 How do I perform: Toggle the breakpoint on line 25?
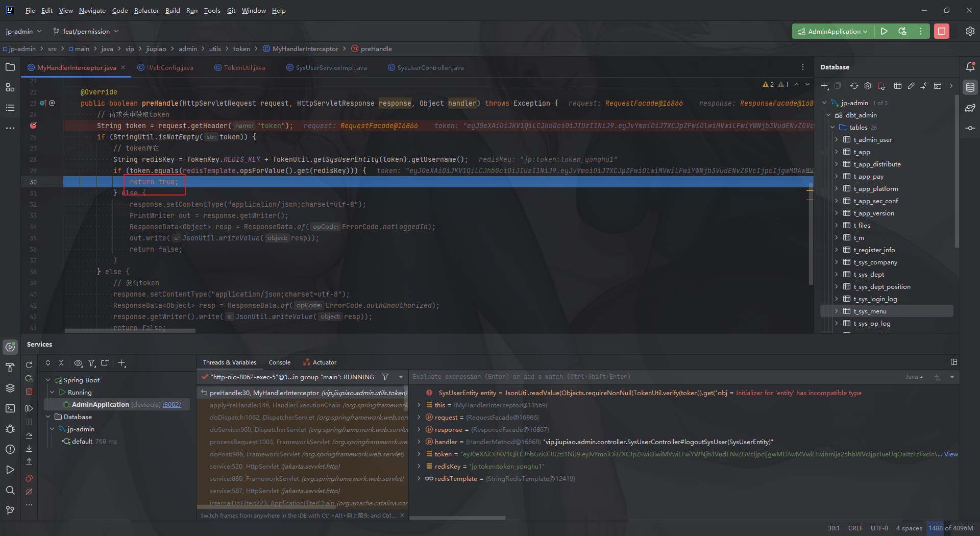point(33,126)
